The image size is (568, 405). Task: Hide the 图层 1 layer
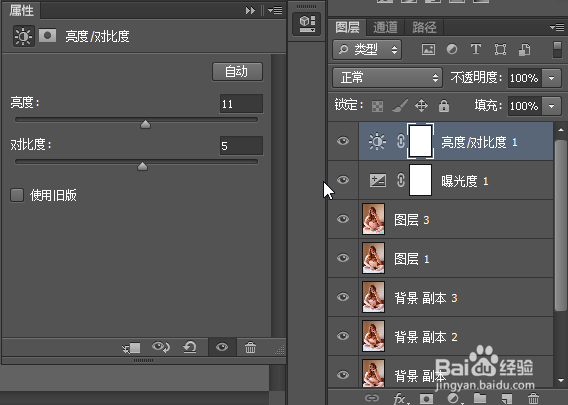click(x=343, y=258)
